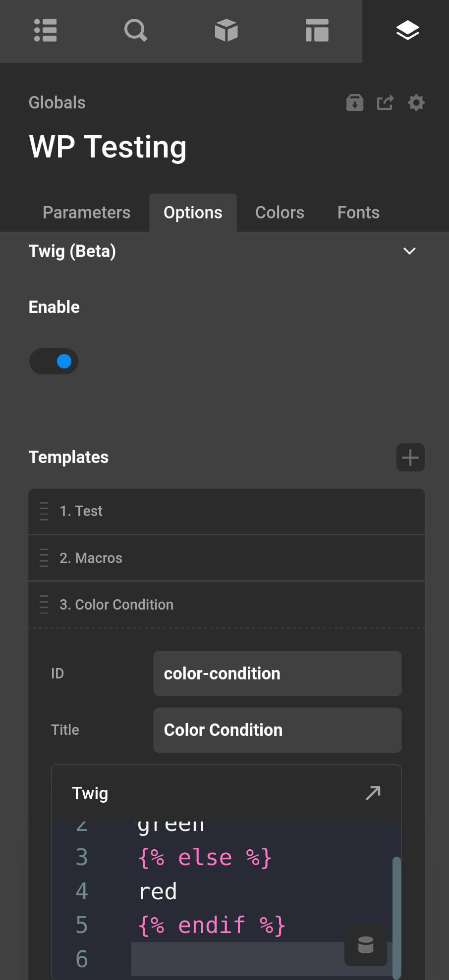Expand the Test template entry
Viewport: 449px width, 980px height.
[226, 511]
